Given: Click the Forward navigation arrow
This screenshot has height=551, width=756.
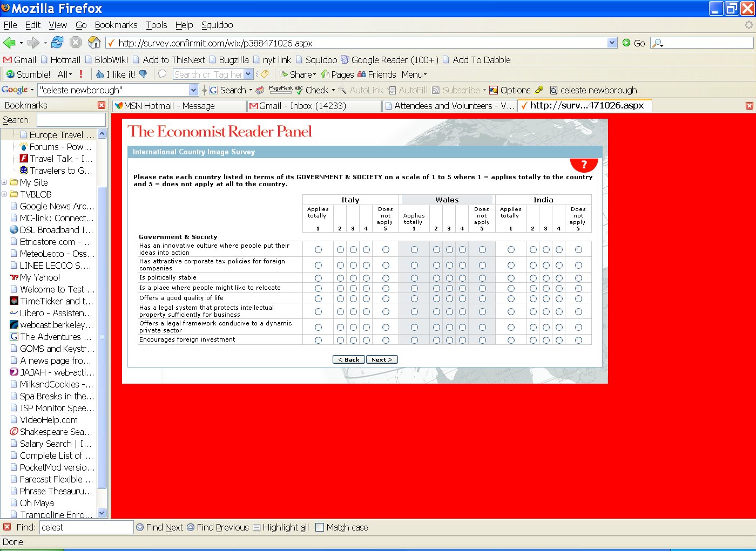Looking at the screenshot, I should (x=33, y=43).
